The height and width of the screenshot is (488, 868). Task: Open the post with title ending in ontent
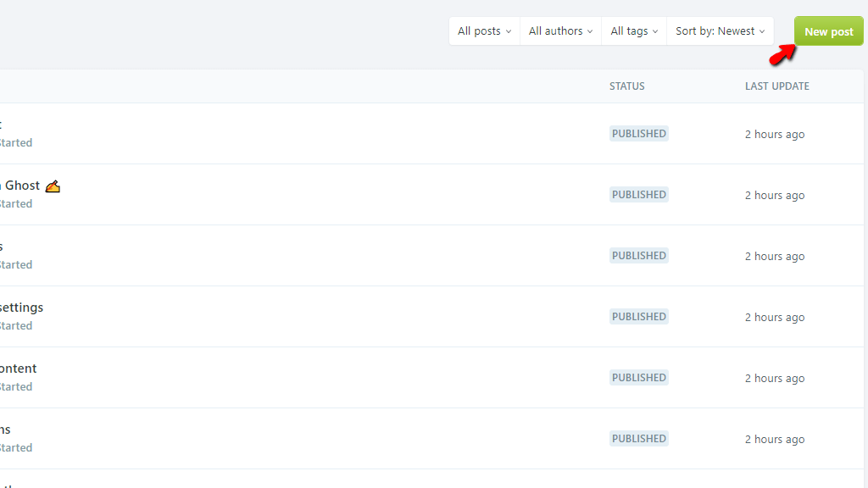19,369
